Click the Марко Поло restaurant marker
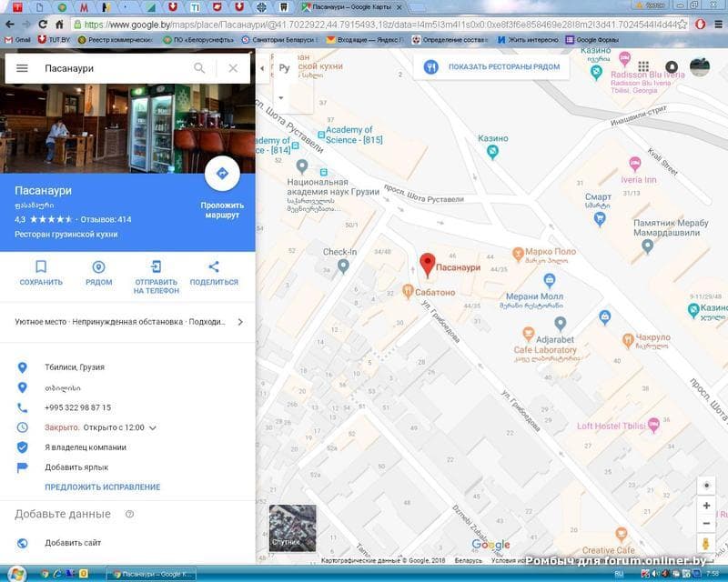 coord(518,254)
